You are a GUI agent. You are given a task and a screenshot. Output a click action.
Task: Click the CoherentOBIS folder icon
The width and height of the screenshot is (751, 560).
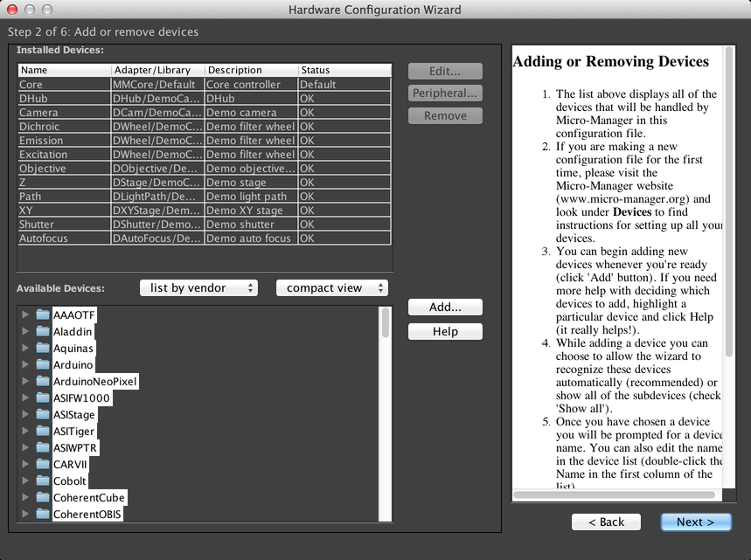43,514
